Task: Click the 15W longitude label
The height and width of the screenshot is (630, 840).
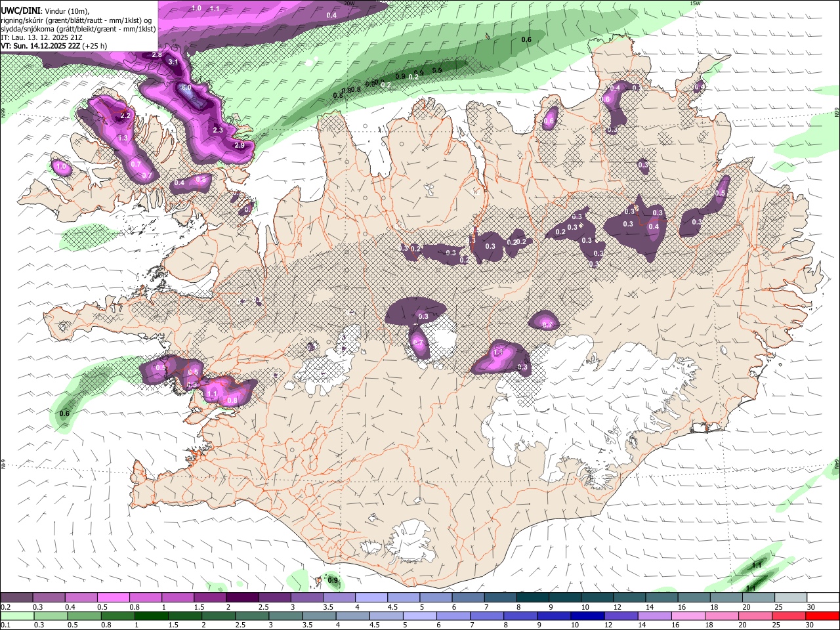Action: click(696, 3)
